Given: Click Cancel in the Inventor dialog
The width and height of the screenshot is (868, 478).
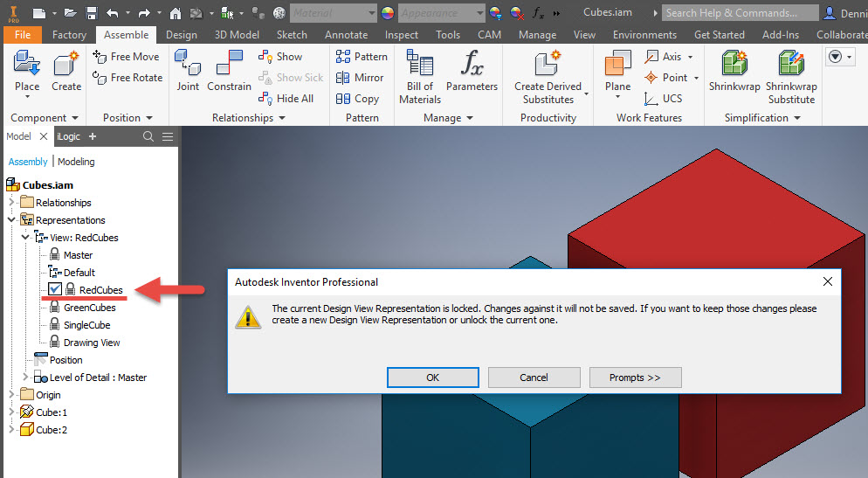Looking at the screenshot, I should click(534, 378).
